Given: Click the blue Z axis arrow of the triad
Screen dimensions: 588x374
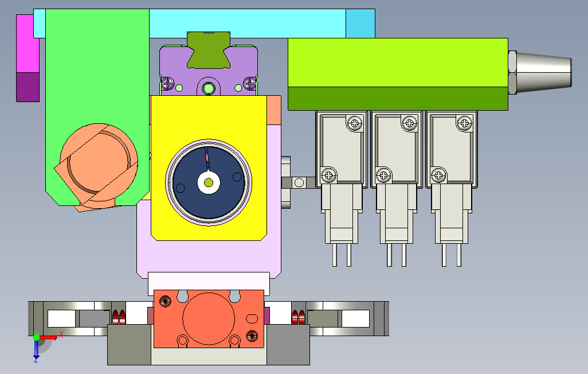Looking at the screenshot, I should pos(36,349).
